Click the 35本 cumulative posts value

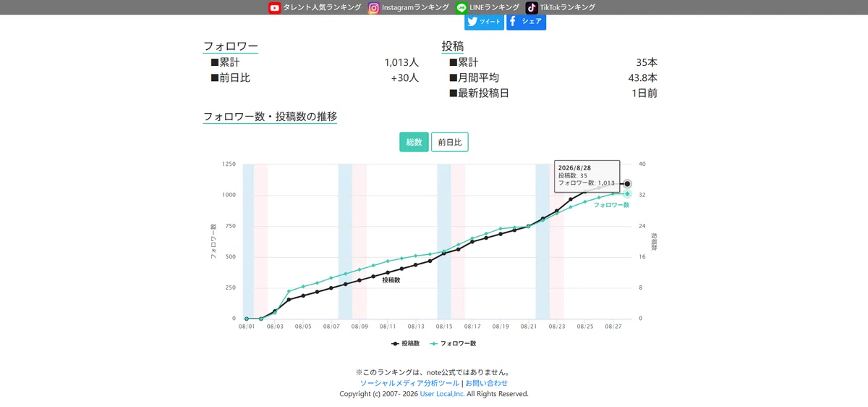647,62
